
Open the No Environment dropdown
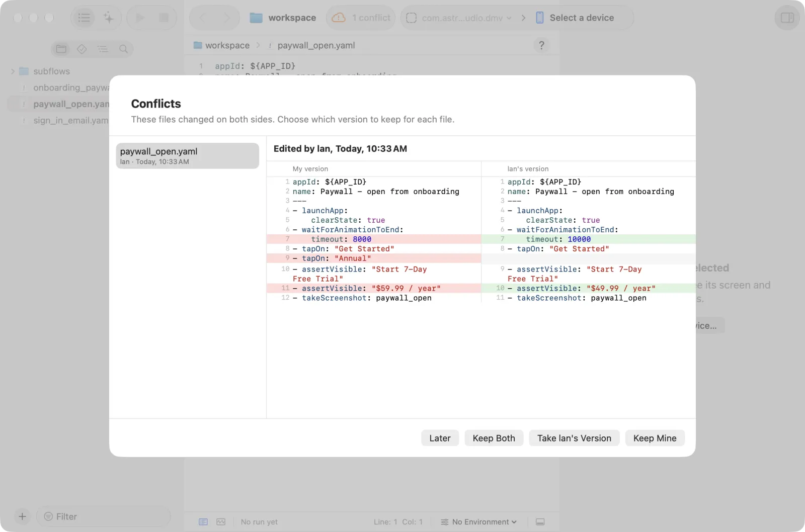point(478,522)
